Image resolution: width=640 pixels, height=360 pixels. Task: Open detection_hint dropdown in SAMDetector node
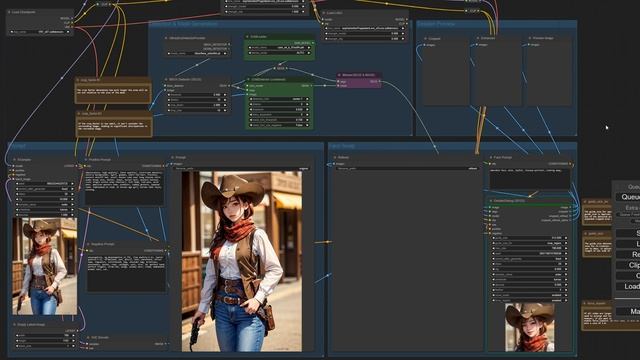tap(279, 99)
